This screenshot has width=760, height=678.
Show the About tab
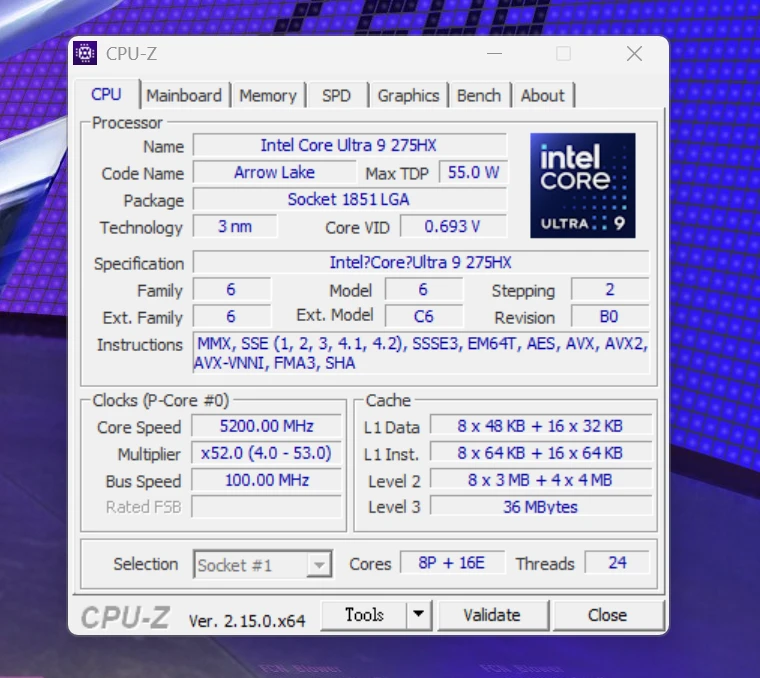[x=542, y=96]
